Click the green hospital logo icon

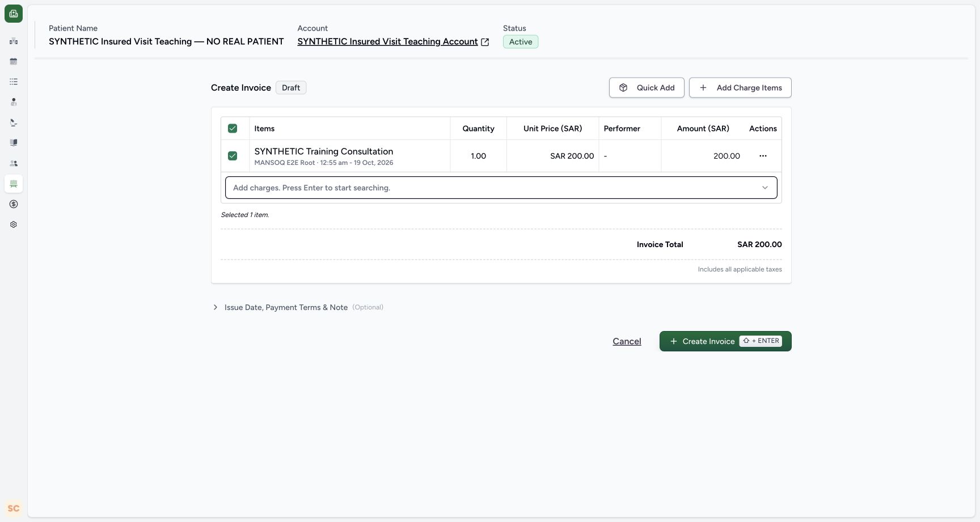point(14,14)
